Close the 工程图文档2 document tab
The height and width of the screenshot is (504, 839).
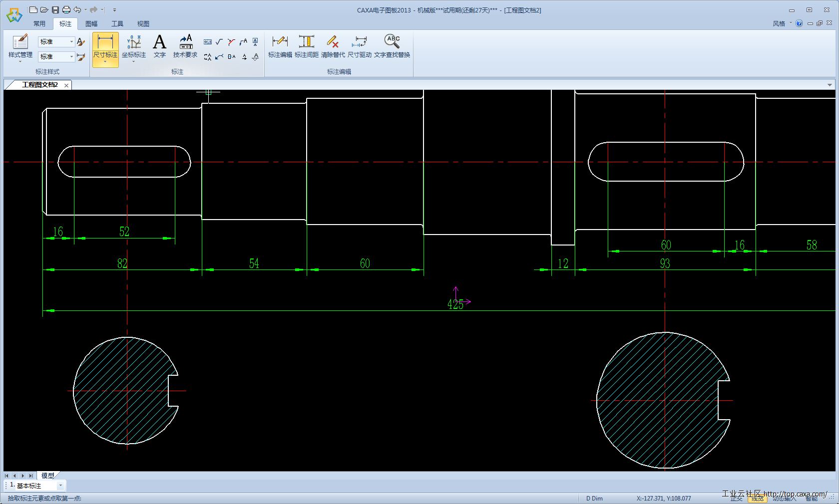click(66, 85)
